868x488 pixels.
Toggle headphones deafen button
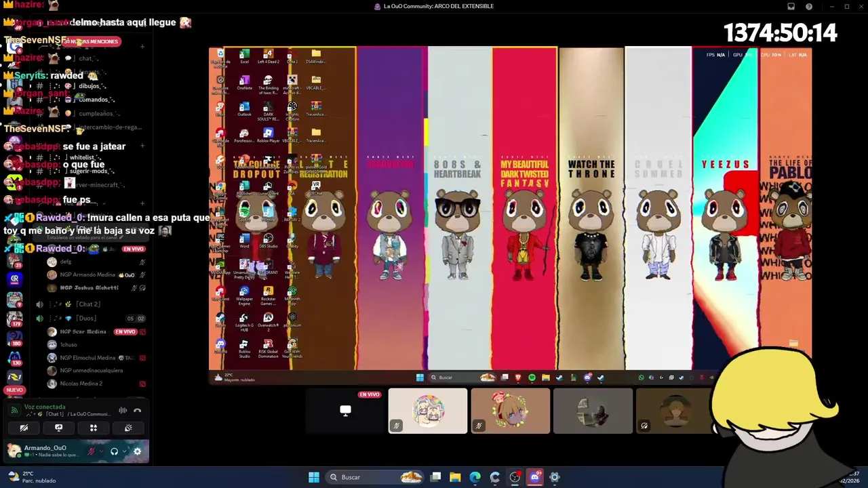click(x=114, y=451)
